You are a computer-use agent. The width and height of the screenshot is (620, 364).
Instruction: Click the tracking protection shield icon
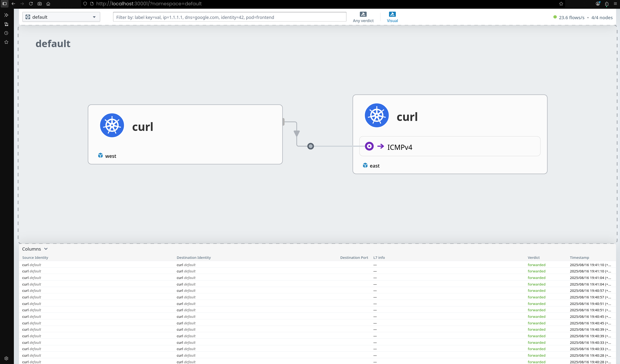pyautogui.click(x=85, y=4)
